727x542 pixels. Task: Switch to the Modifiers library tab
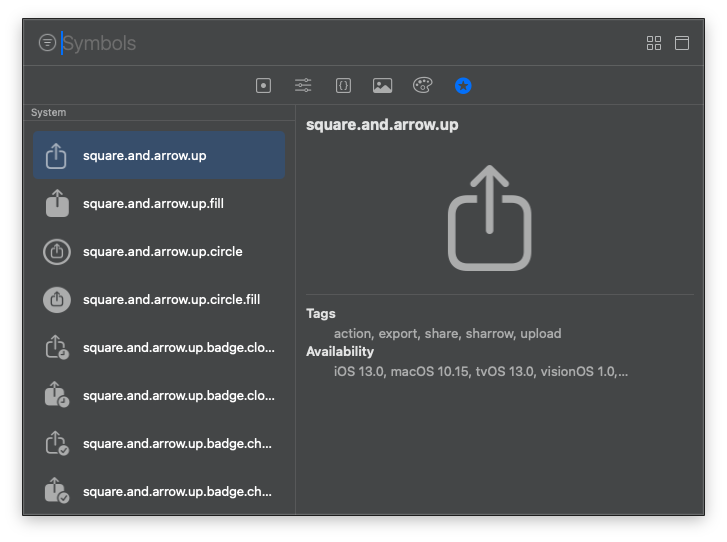(x=303, y=86)
